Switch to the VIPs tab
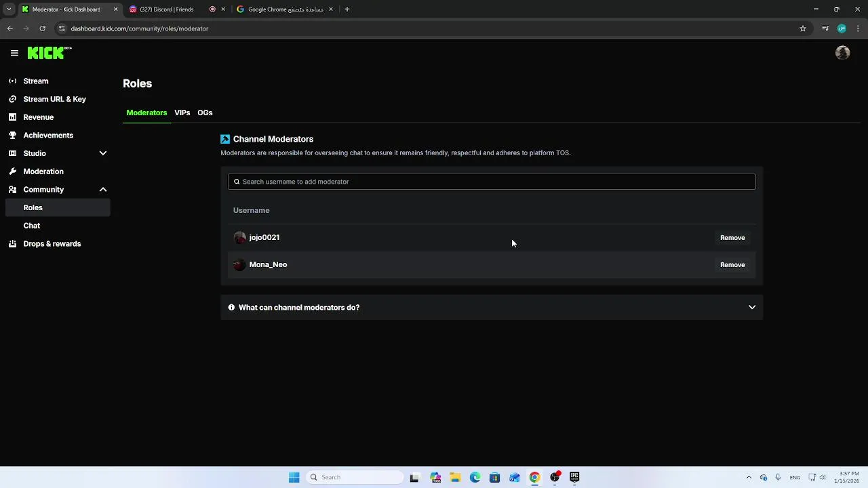868x488 pixels. point(182,113)
